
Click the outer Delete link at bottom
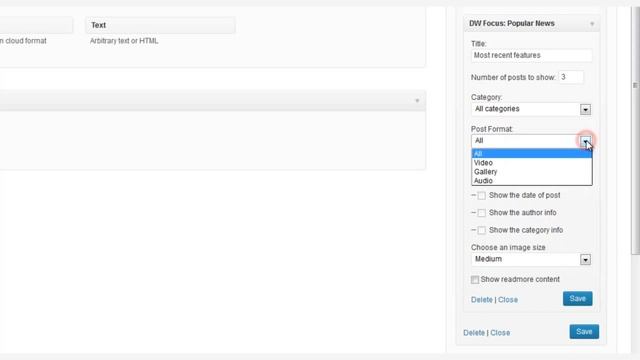pyautogui.click(x=474, y=333)
